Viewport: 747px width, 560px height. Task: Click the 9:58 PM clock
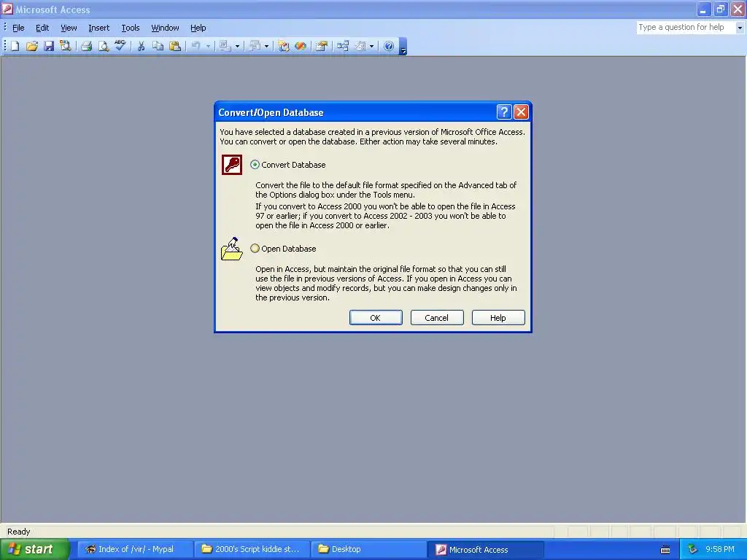tap(719, 549)
